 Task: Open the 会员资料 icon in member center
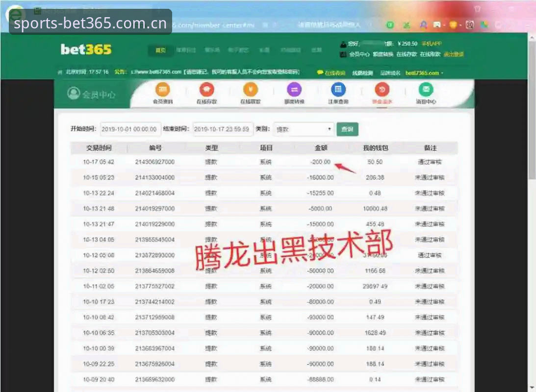(163, 90)
